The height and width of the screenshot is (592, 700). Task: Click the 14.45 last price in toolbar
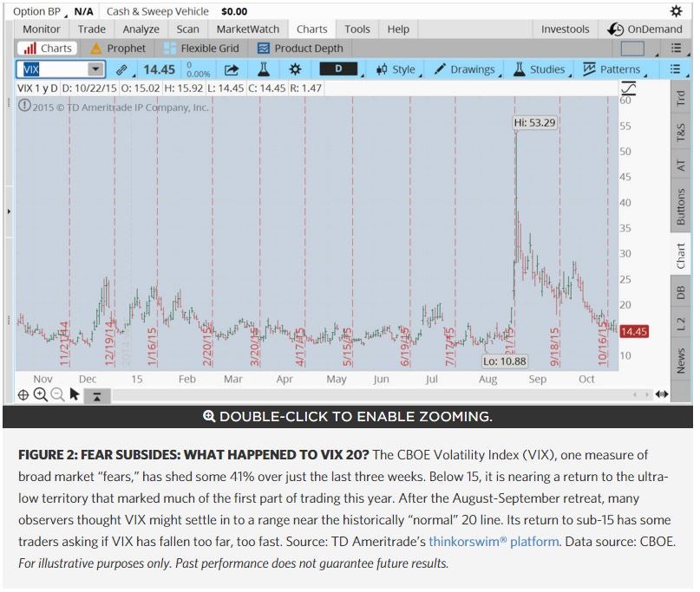[159, 69]
